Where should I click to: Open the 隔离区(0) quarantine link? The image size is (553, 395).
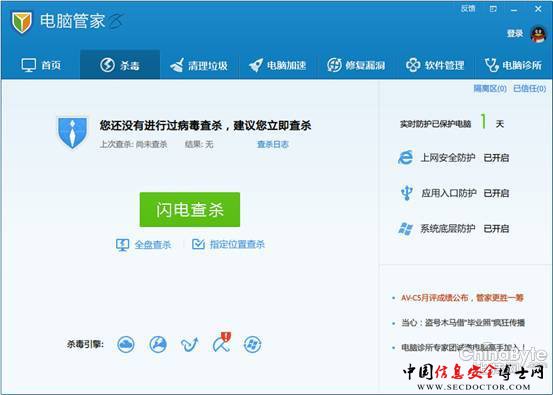490,89
